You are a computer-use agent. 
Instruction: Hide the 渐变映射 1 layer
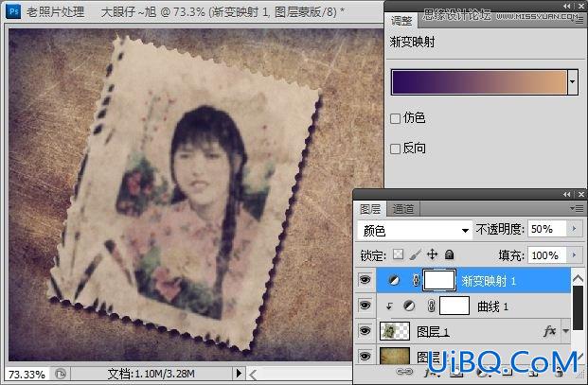365,280
